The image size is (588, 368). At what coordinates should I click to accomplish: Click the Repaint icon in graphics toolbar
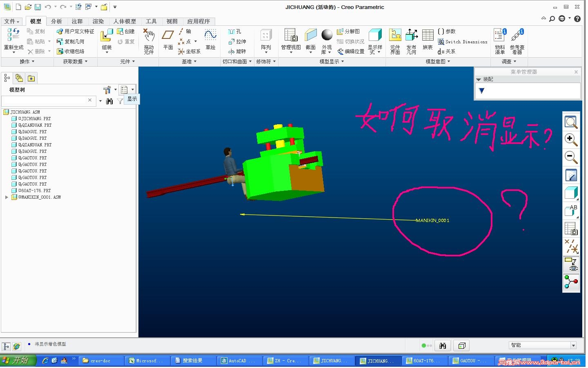(571, 175)
